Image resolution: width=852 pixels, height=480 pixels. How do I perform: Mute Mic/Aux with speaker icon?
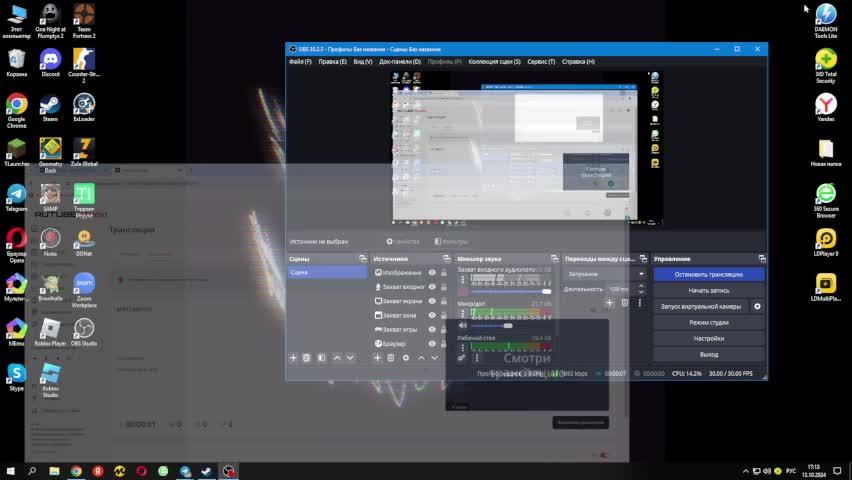pyautogui.click(x=463, y=326)
